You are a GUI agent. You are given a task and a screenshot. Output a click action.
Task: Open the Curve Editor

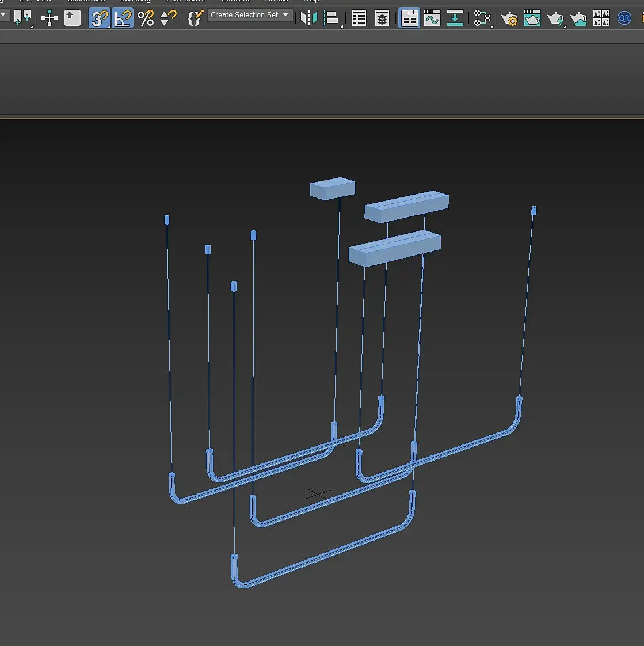432,18
